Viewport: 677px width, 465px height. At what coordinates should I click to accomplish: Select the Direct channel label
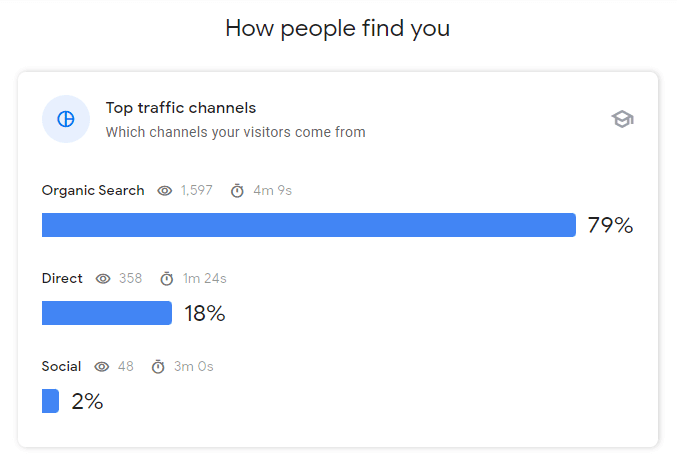coord(62,278)
